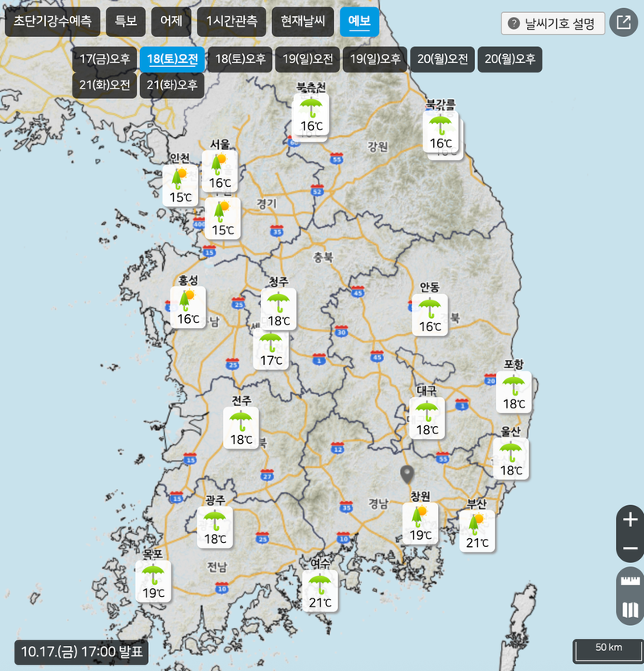Select 21(화)오후 forecast time

coord(172,85)
